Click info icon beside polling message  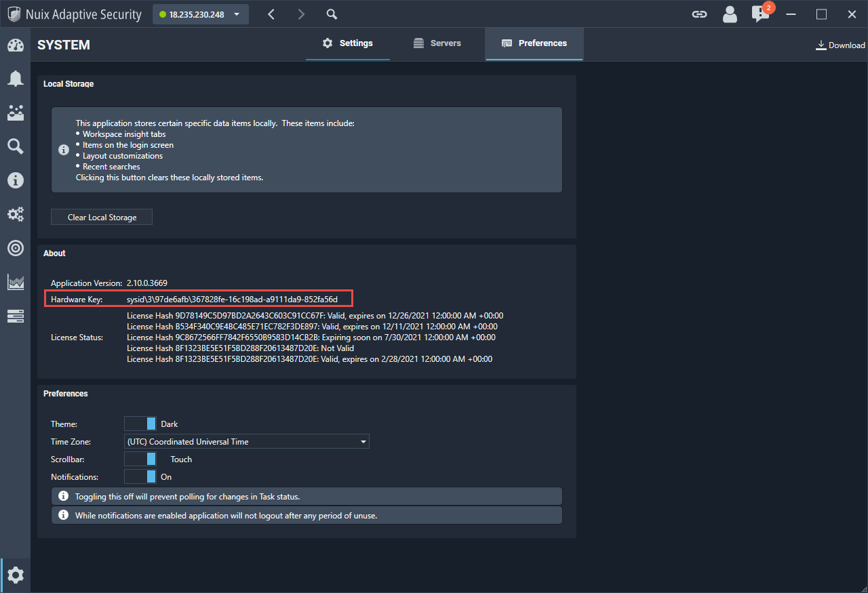[x=64, y=496]
